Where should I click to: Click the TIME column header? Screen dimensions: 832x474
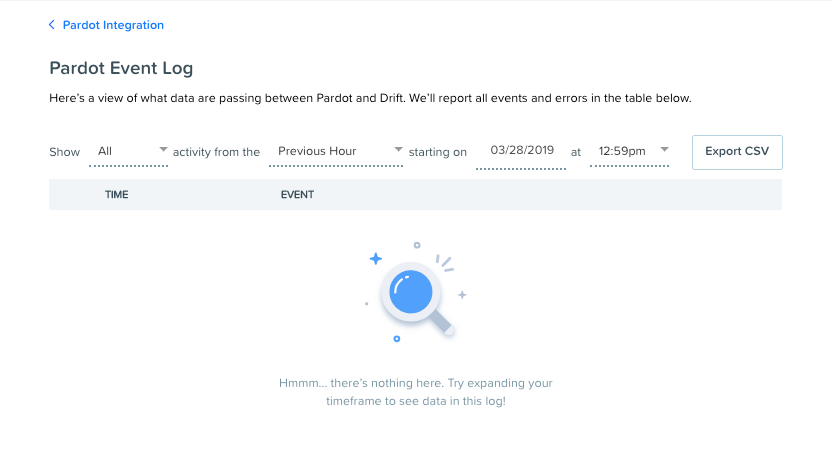(x=116, y=195)
